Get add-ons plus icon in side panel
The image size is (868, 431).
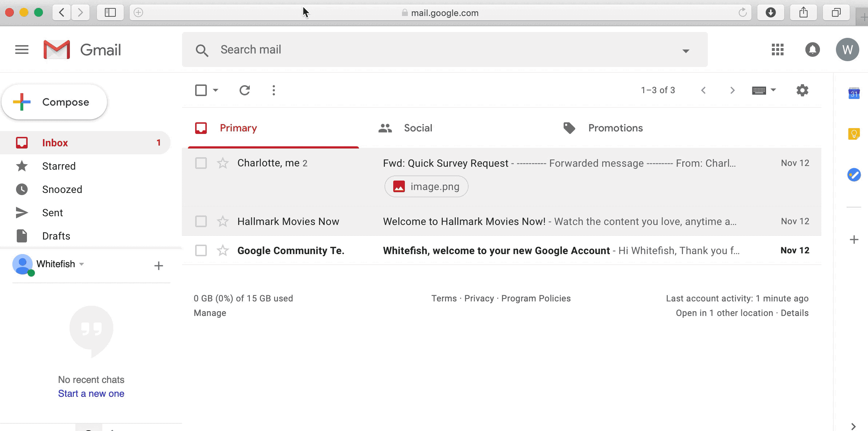854,240
